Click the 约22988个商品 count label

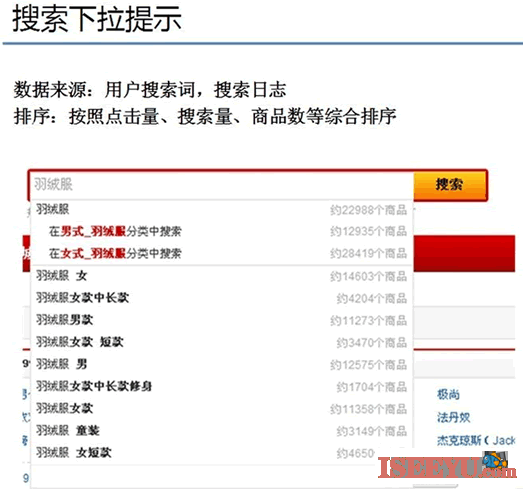coord(369,210)
